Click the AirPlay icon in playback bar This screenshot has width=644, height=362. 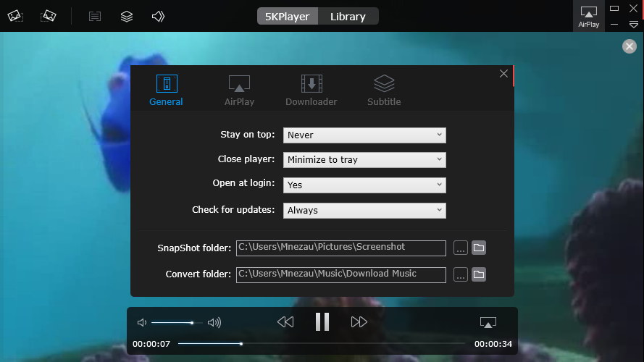click(488, 322)
